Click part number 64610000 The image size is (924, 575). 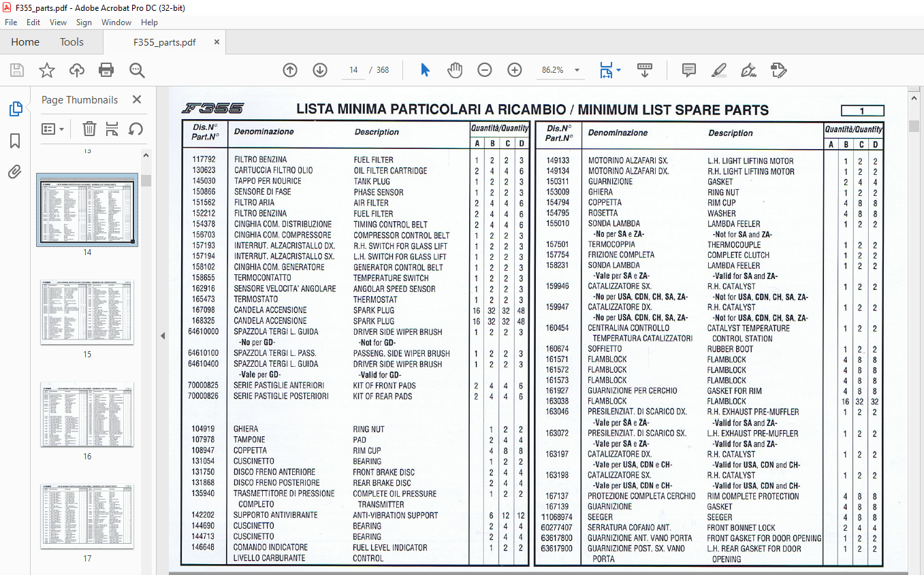point(204,332)
